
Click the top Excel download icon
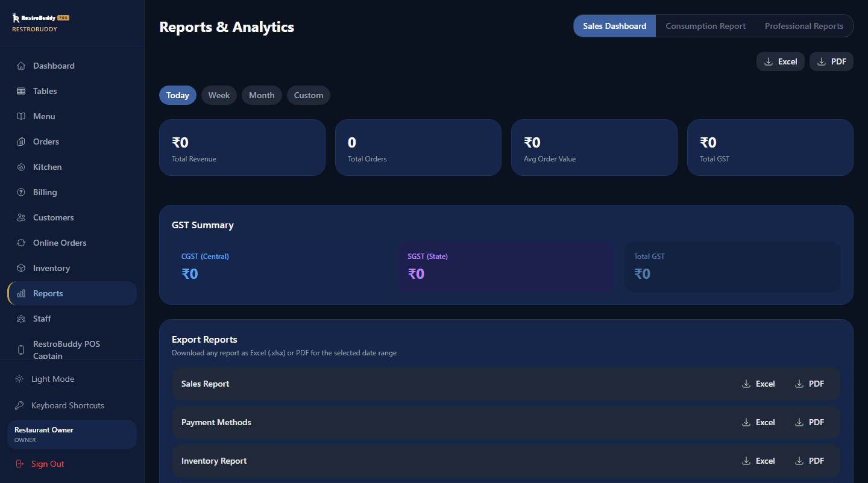click(x=769, y=61)
